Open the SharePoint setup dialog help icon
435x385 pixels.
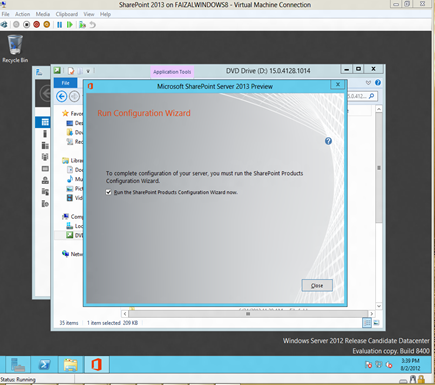click(x=328, y=141)
